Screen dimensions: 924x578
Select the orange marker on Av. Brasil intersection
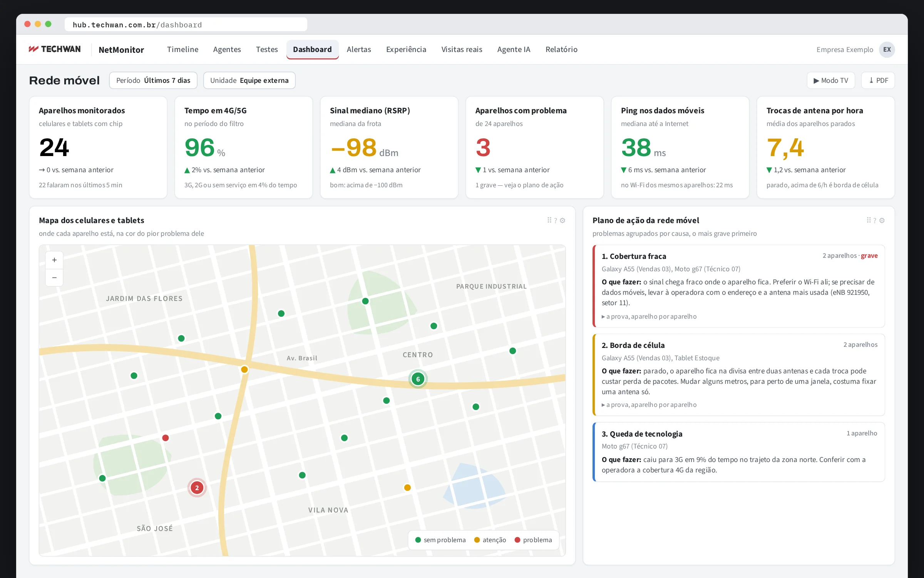[244, 370]
